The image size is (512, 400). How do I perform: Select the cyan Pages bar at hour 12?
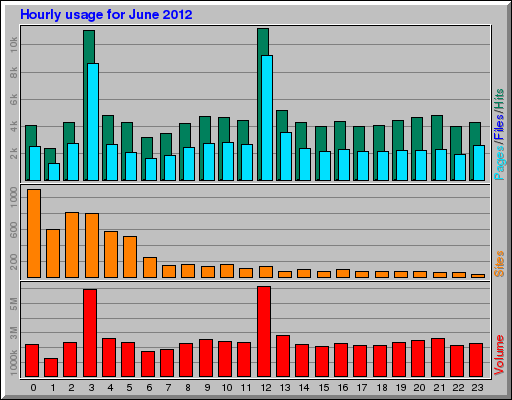coord(267,118)
